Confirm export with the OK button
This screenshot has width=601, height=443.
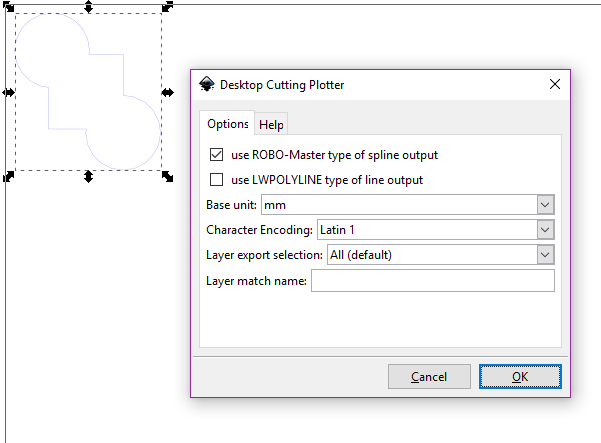pyautogui.click(x=520, y=377)
